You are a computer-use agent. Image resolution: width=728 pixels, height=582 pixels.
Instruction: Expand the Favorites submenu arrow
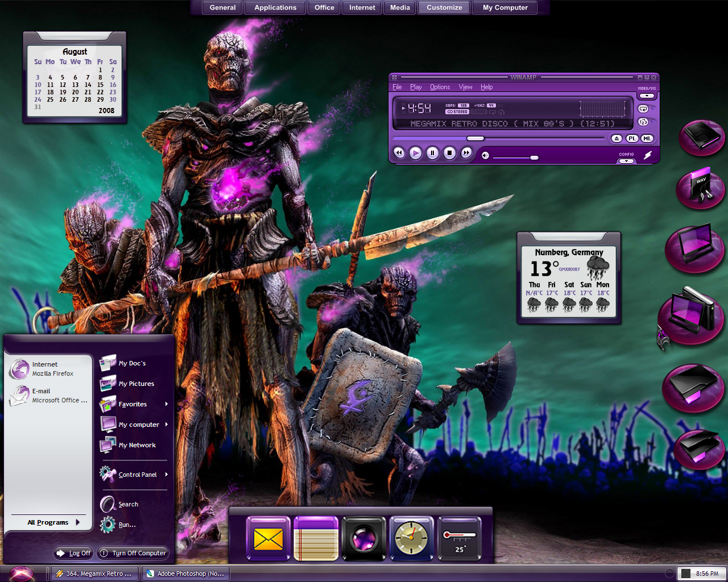tap(167, 404)
